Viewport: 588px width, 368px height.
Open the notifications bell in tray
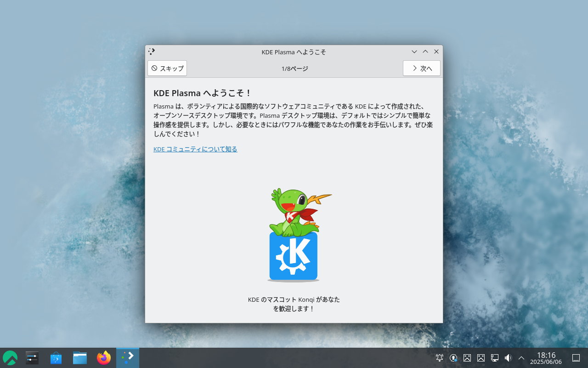click(440, 358)
